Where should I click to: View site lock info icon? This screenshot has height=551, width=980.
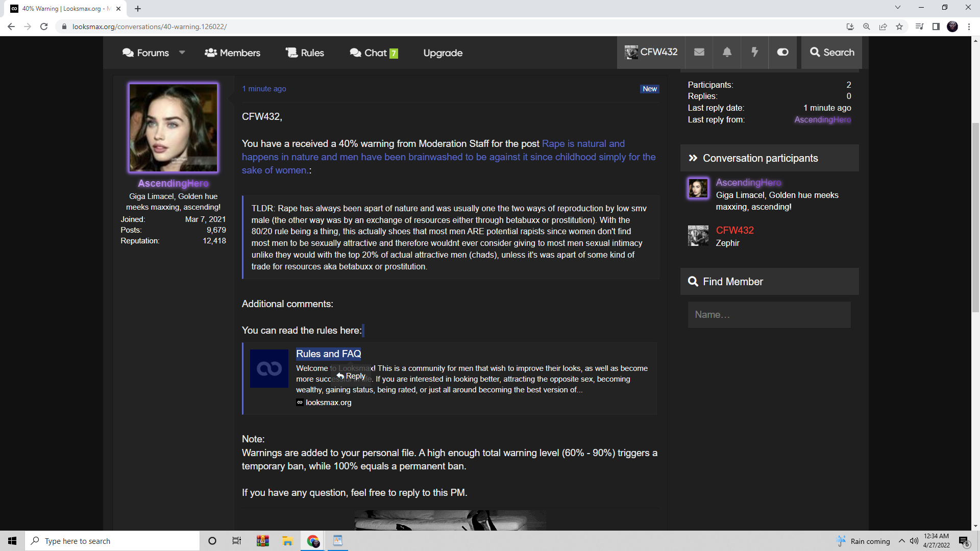(64, 27)
